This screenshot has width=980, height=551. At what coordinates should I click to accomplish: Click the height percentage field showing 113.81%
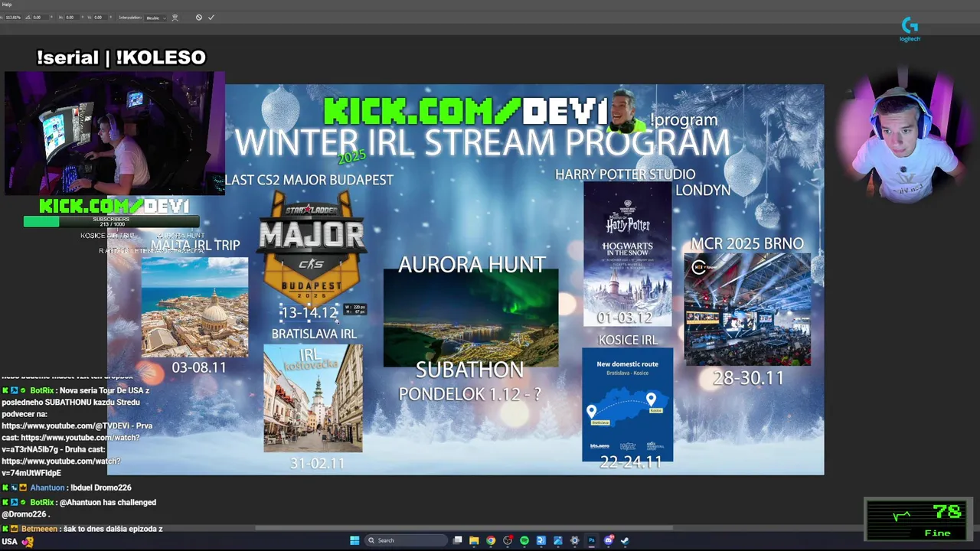[13, 18]
